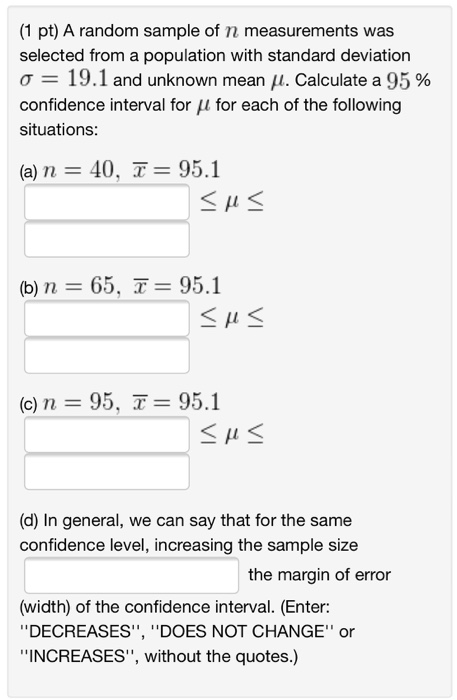This screenshot has height=700, width=457.
Task: Click the lower bound field for part (a)
Action: (107, 202)
